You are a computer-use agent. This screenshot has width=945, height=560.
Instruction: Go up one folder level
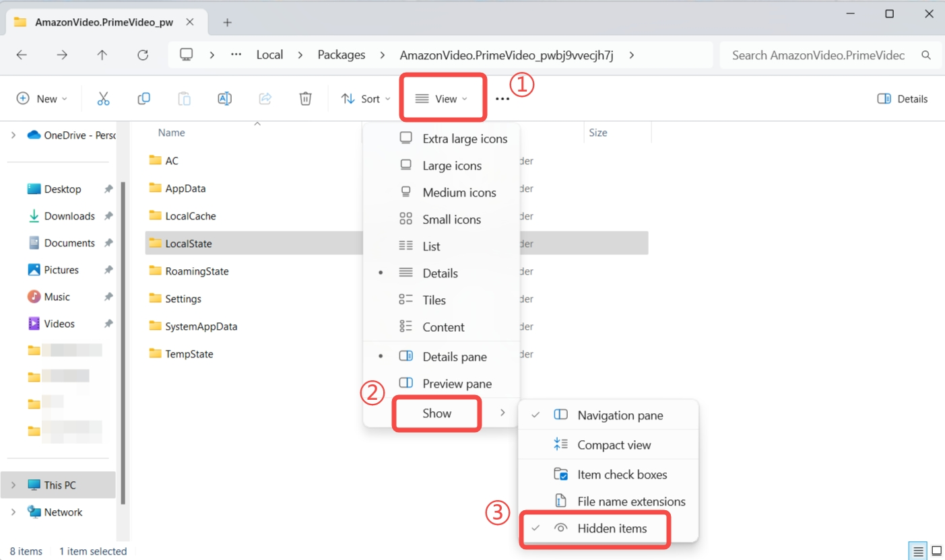(102, 55)
